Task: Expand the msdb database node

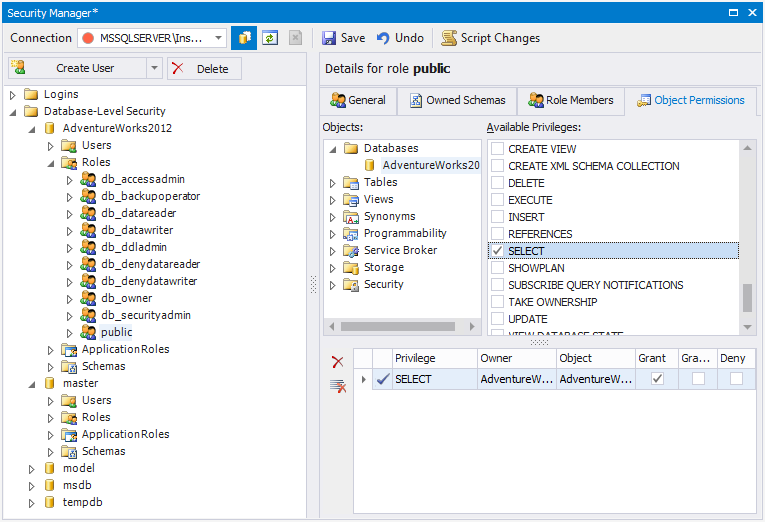Action: click(31, 486)
